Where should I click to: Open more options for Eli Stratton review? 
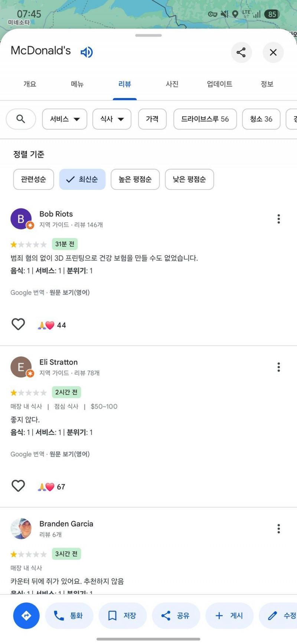(278, 367)
